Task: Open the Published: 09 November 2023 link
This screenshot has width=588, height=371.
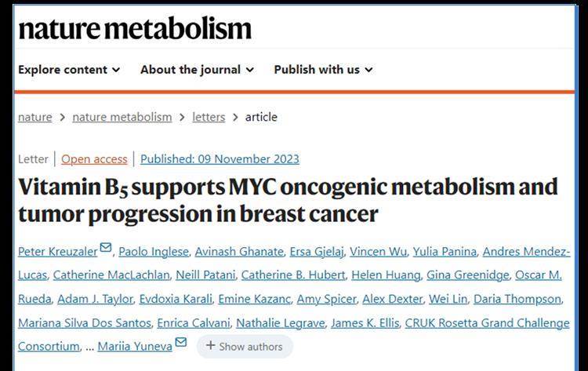Action: click(x=220, y=159)
